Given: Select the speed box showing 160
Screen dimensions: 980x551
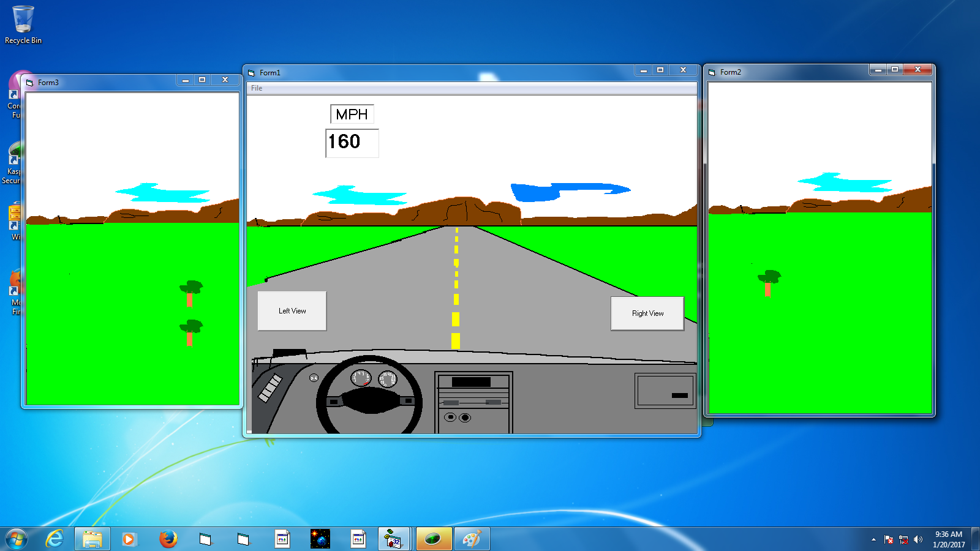Looking at the screenshot, I should pos(352,143).
